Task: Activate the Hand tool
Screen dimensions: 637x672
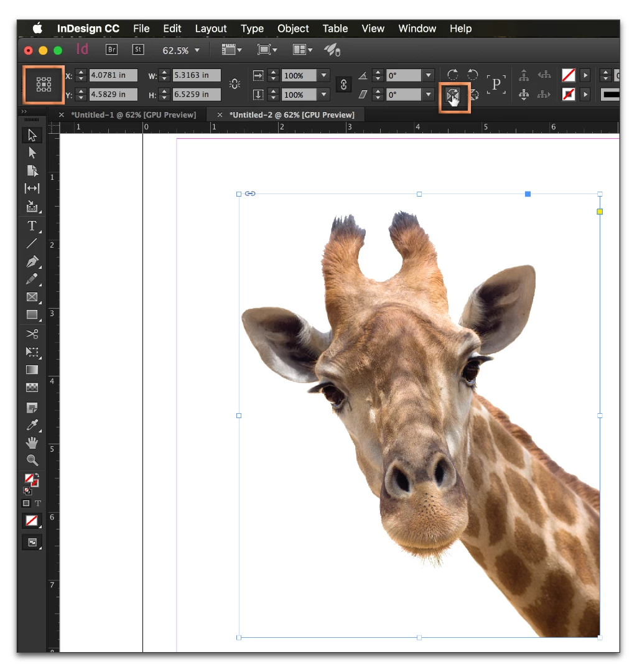Action: coord(32,442)
